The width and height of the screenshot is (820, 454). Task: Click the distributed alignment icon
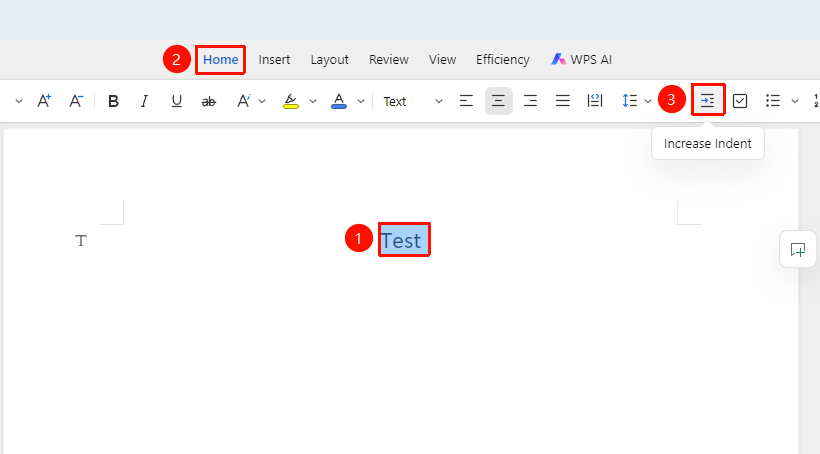pyautogui.click(x=595, y=100)
